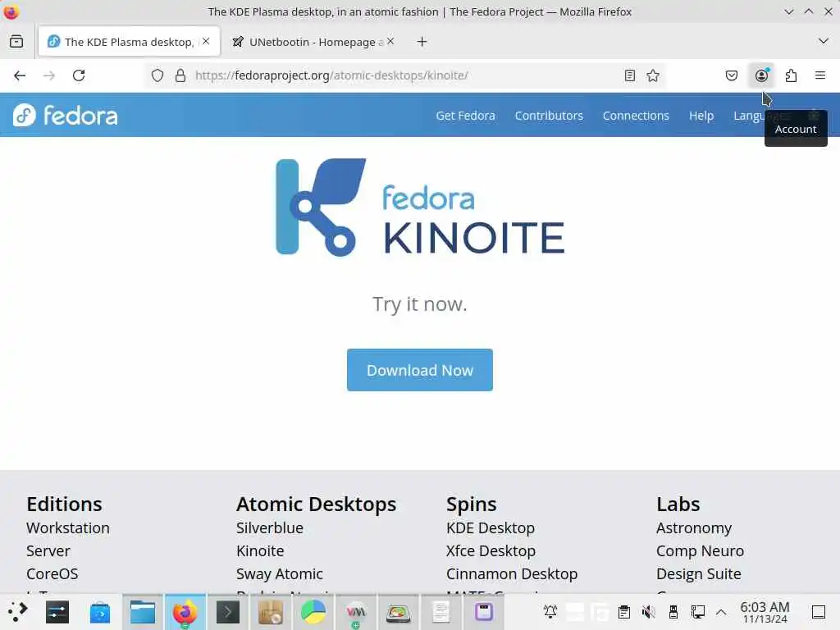Open the CoreOS edition link
This screenshot has height=630, width=840.
click(52, 574)
